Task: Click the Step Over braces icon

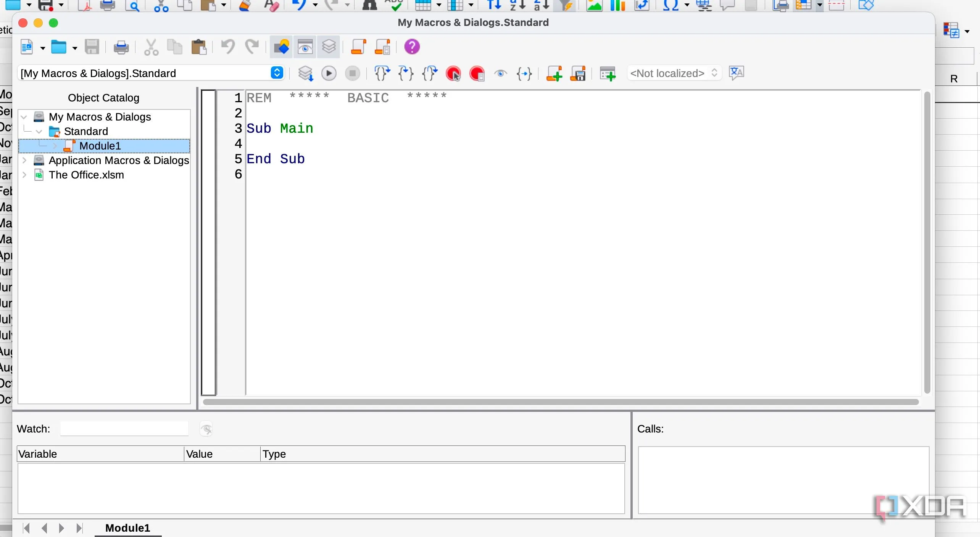Action: pos(382,73)
